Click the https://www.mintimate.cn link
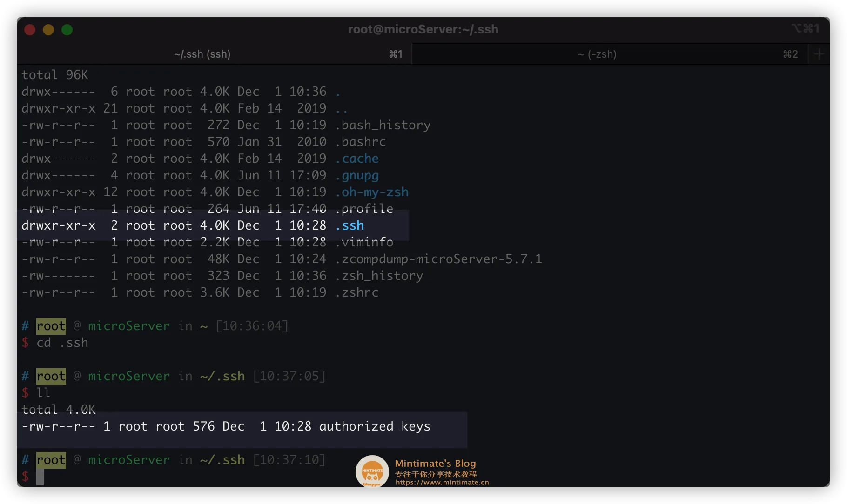This screenshot has height=504, width=847. [x=442, y=483]
